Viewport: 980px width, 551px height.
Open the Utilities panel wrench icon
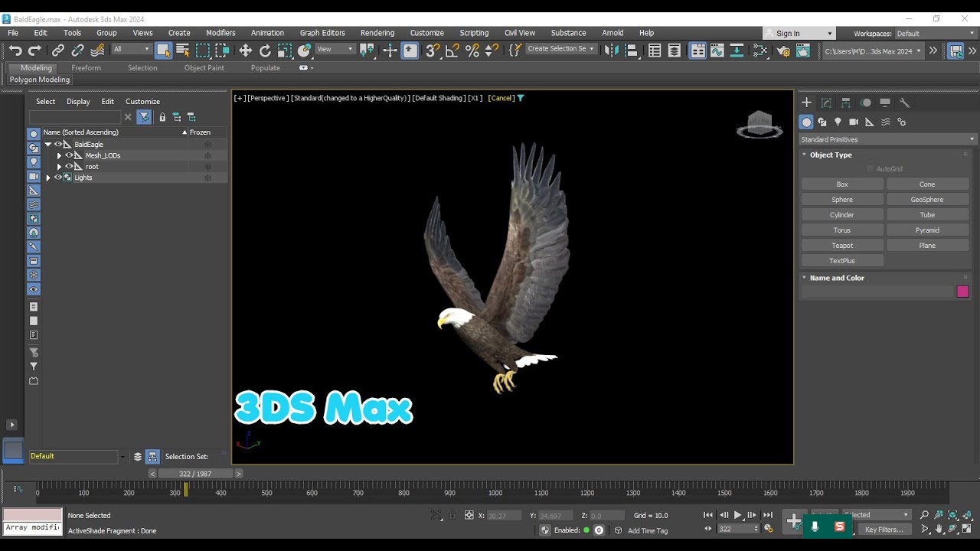tap(904, 103)
